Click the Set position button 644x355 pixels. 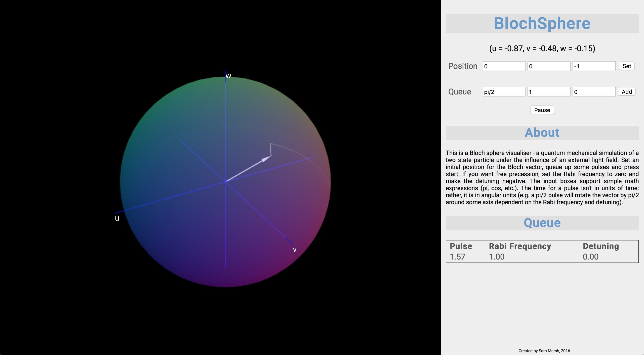(626, 66)
